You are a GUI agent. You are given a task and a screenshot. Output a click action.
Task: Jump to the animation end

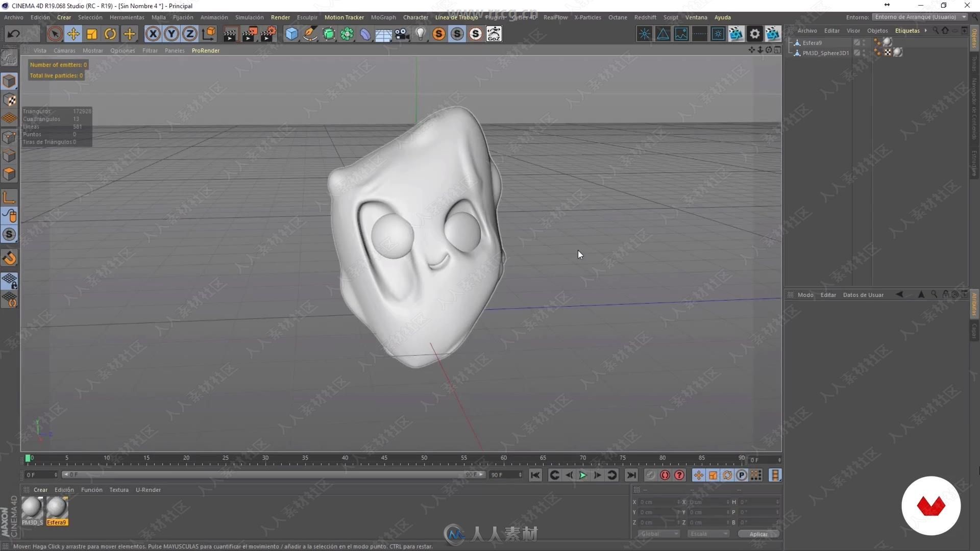[x=631, y=475]
